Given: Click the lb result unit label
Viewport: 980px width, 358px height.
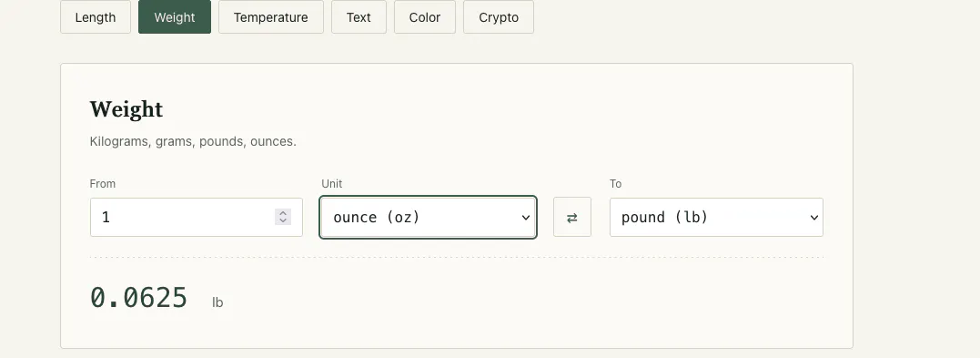Looking at the screenshot, I should click(x=217, y=302).
